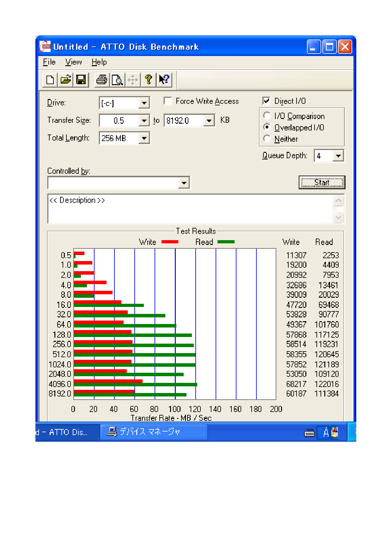Image resolution: width=392 pixels, height=555 pixels.
Task: Open the Drive dropdown
Action: [x=144, y=103]
